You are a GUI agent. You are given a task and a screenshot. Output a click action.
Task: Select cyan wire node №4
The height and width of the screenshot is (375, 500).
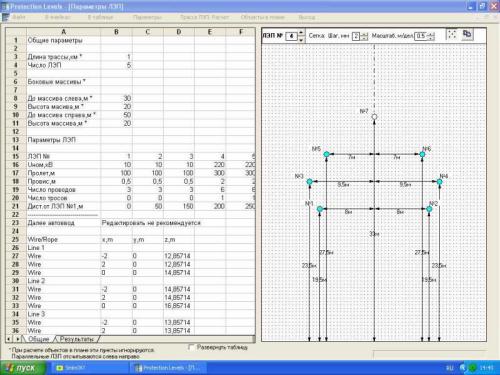[x=439, y=182]
